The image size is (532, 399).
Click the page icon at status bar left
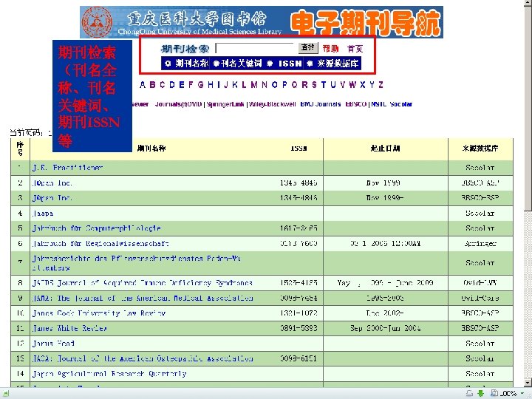pos(6,394)
